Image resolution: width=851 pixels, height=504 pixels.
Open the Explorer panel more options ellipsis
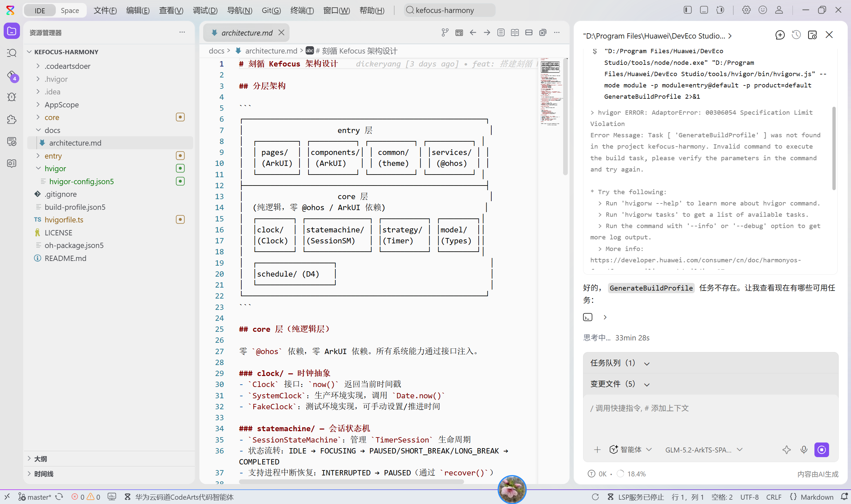[182, 32]
